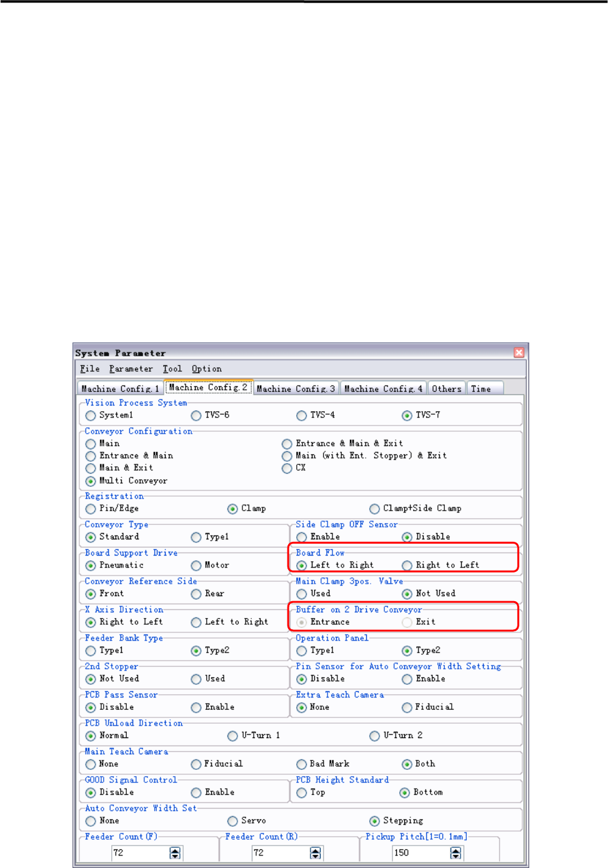
Task: Select Pin/Edge registration option
Action: point(91,509)
